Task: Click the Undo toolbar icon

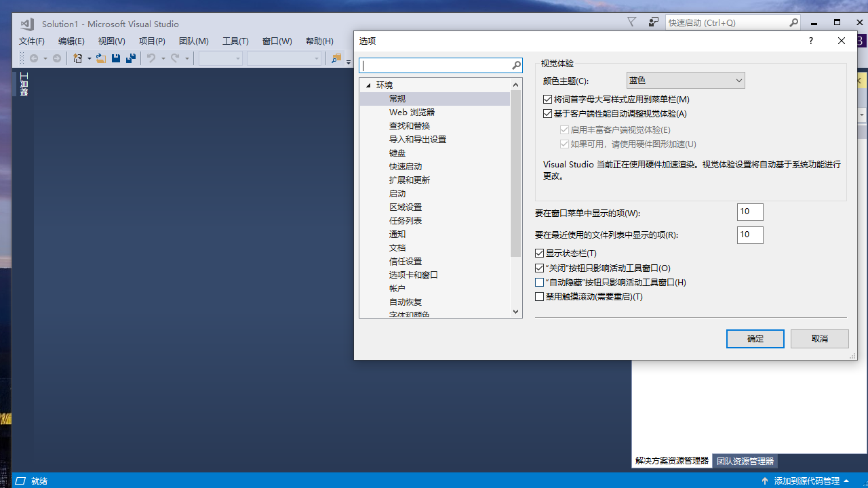Action: click(x=152, y=58)
